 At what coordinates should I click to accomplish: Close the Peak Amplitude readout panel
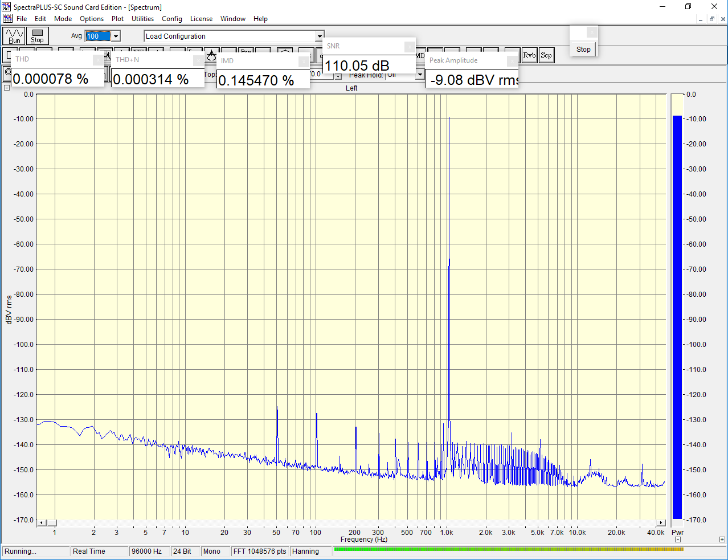pyautogui.click(x=512, y=60)
